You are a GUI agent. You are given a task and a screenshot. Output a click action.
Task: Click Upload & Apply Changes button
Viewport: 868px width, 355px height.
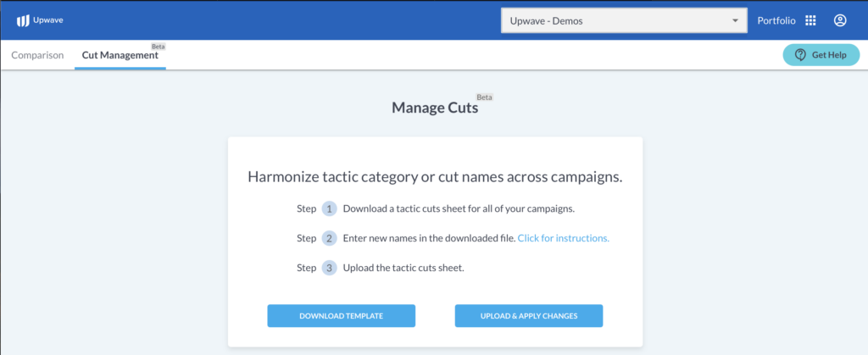pos(529,316)
